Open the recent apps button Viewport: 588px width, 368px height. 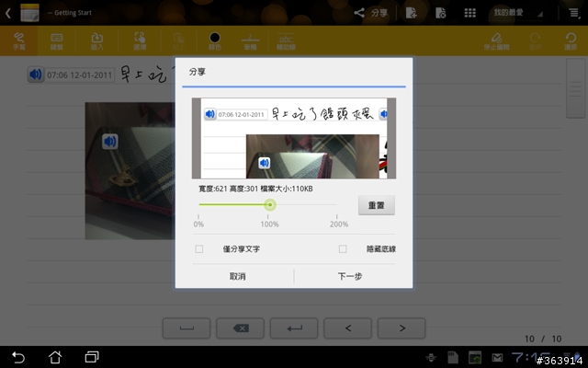pyautogui.click(x=92, y=357)
